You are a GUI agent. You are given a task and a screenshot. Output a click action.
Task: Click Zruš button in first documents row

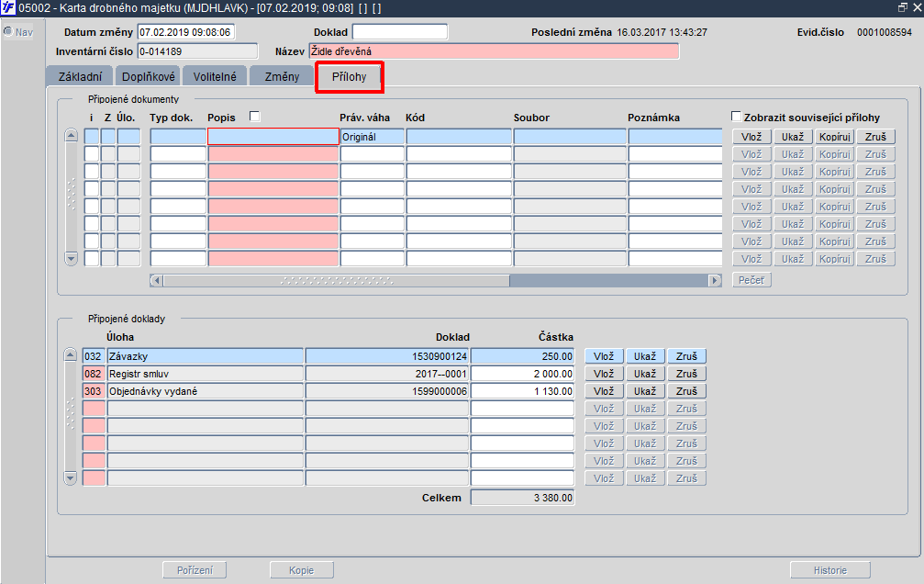coord(875,137)
